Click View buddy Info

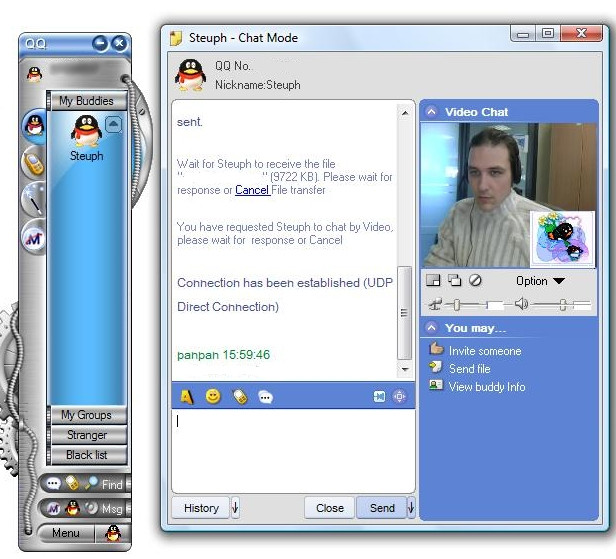pos(487,387)
